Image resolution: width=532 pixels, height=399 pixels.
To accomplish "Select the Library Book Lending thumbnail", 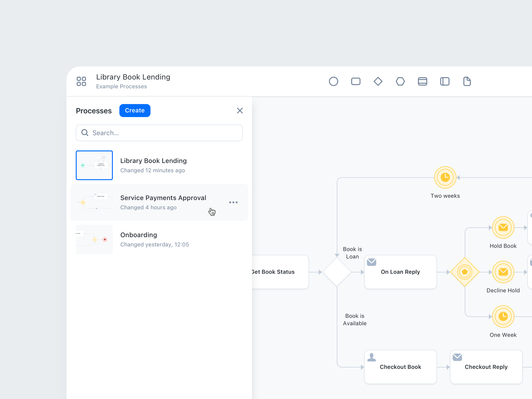I will point(94,165).
